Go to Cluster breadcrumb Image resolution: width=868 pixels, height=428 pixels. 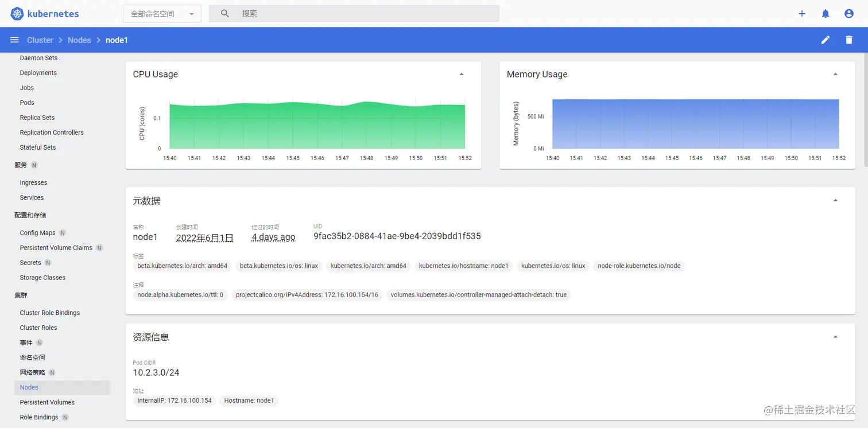pos(40,40)
